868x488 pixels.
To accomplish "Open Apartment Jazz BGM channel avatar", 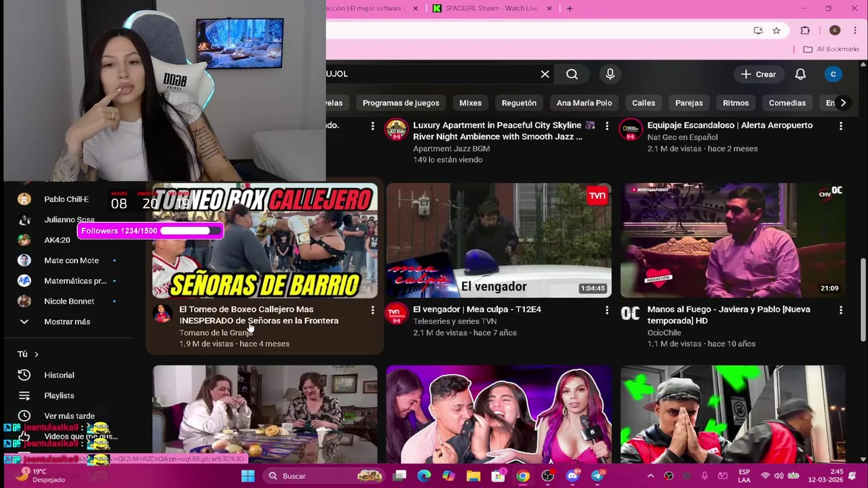I will (397, 129).
